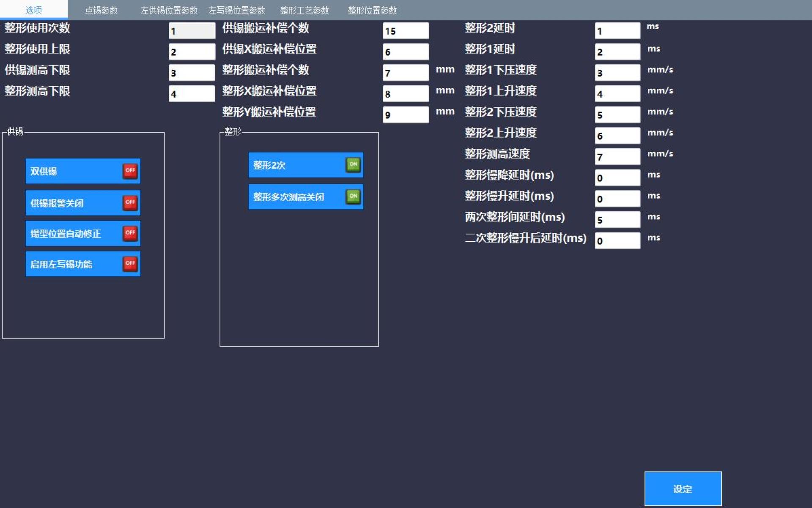This screenshot has width=812, height=508.
Task: Click the 整形Y搬运补偿位置 input
Action: click(x=406, y=115)
